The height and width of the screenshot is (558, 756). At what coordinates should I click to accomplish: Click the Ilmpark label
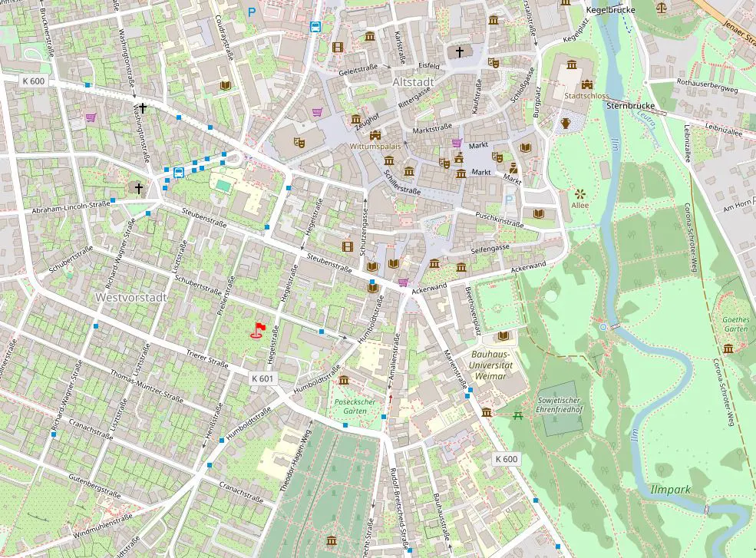(x=671, y=490)
